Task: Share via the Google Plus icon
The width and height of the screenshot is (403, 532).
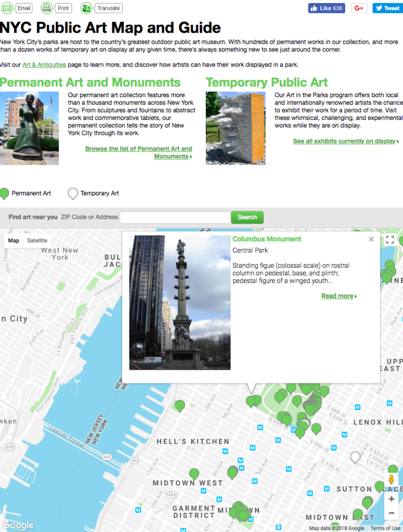Action: (x=359, y=8)
